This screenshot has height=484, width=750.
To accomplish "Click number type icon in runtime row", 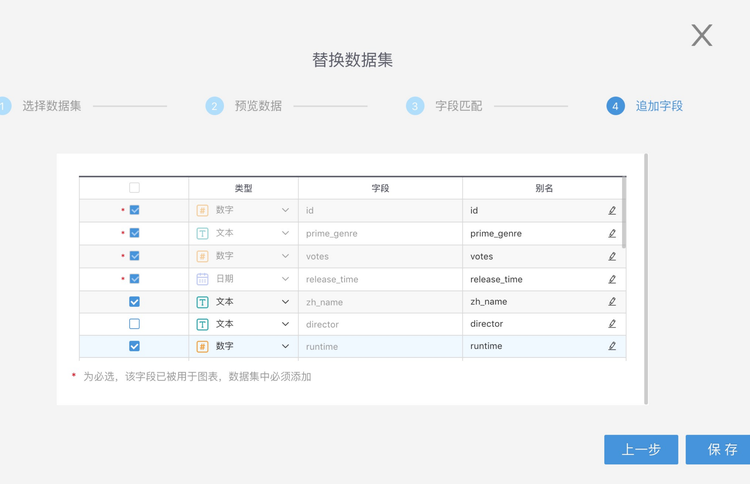I will [202, 346].
